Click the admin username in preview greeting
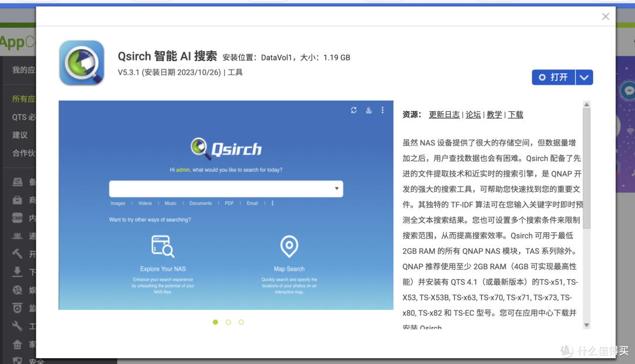This screenshot has width=635, height=364. (x=183, y=169)
